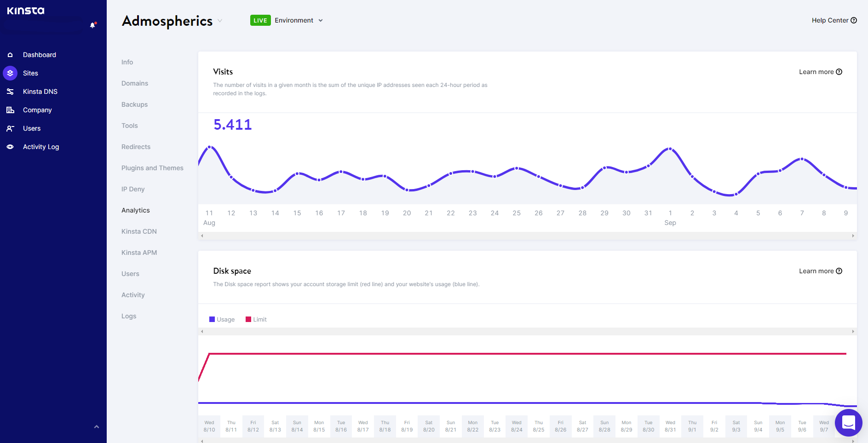Screen dimensions: 868x443
Task: Click the Sep 7 data point
Action: coord(802,159)
